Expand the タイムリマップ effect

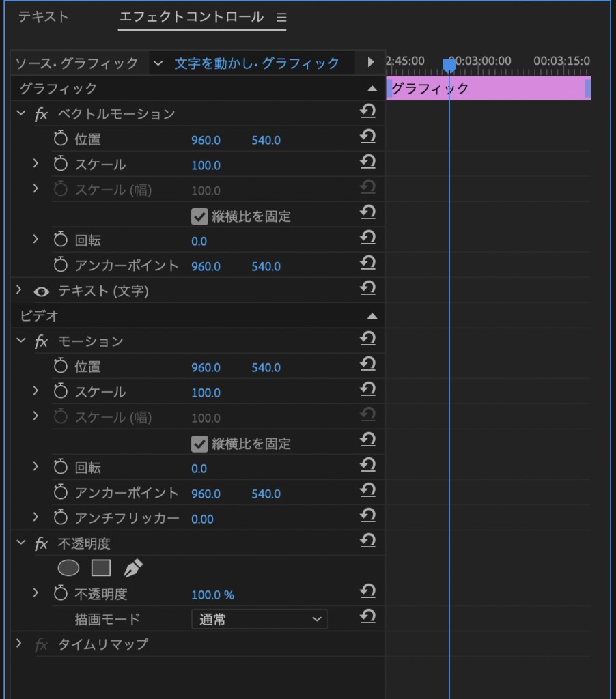pyautogui.click(x=19, y=644)
